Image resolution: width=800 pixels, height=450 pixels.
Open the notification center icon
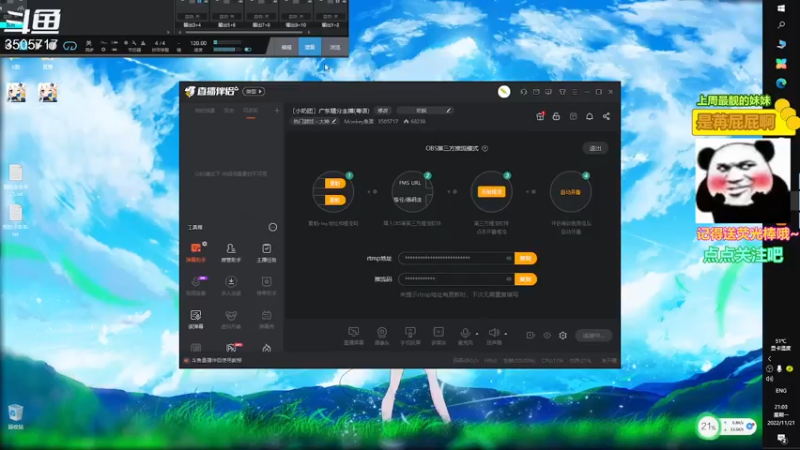781,438
